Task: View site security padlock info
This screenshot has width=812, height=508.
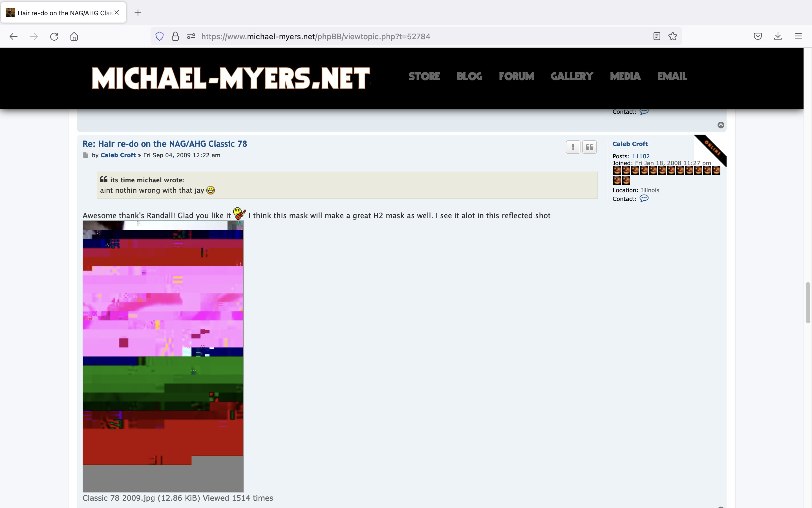Action: [175, 36]
